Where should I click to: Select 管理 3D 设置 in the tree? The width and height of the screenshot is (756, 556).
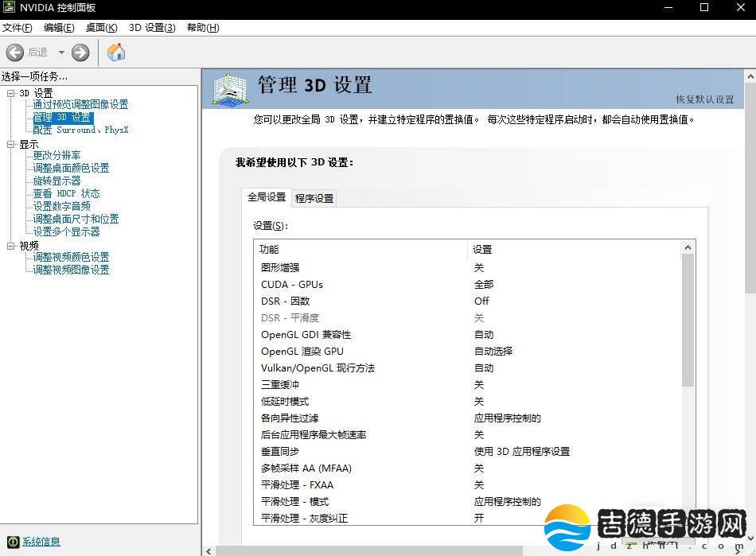(x=62, y=117)
